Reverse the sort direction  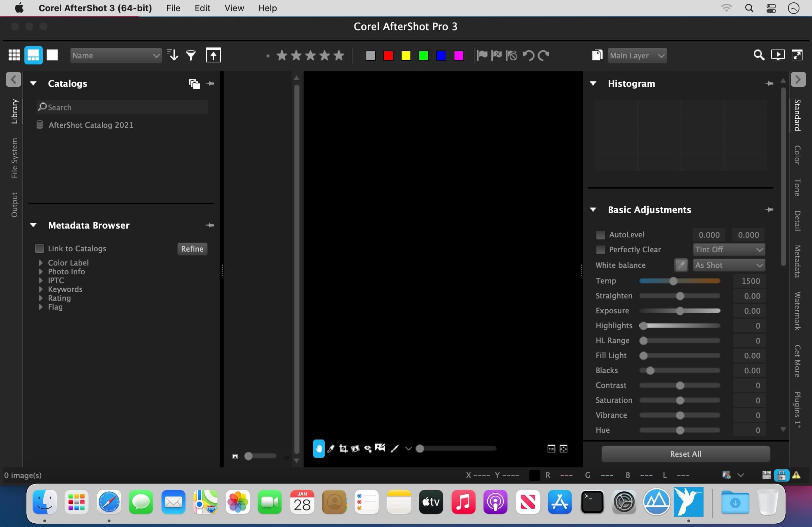172,55
